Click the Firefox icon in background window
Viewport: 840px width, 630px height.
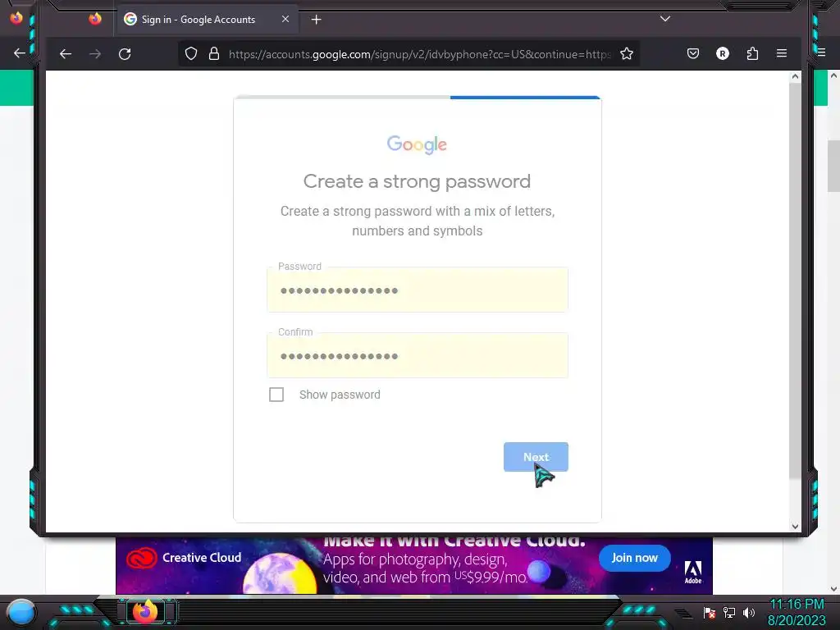pos(16,17)
